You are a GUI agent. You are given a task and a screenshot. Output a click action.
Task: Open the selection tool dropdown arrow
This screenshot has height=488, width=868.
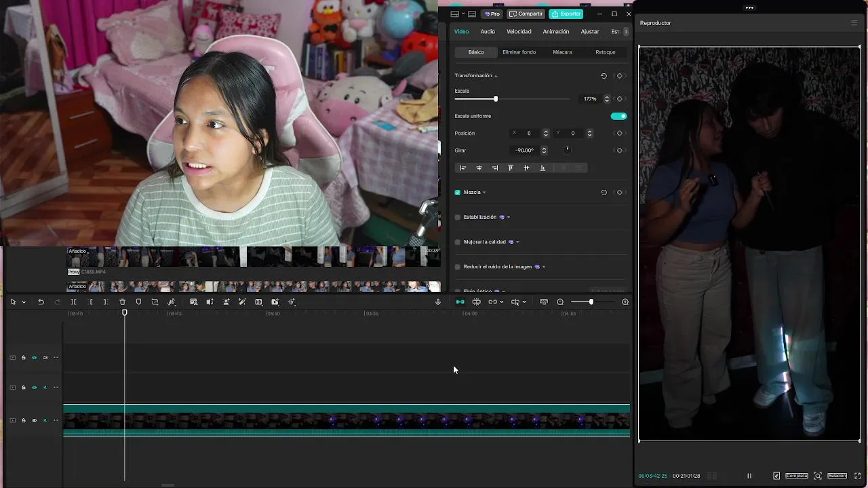(x=24, y=302)
